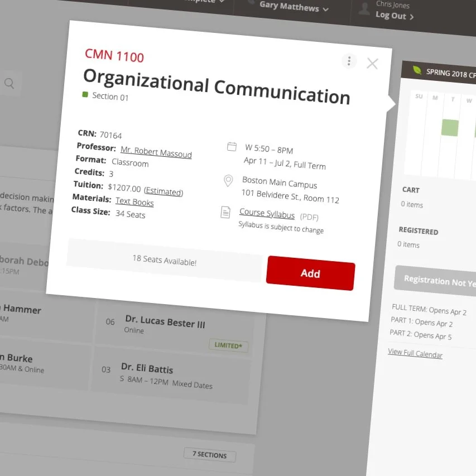Viewport: 476px width, 476px height.
Task: Click the green calendar block on Tuesday
Action: click(450, 128)
